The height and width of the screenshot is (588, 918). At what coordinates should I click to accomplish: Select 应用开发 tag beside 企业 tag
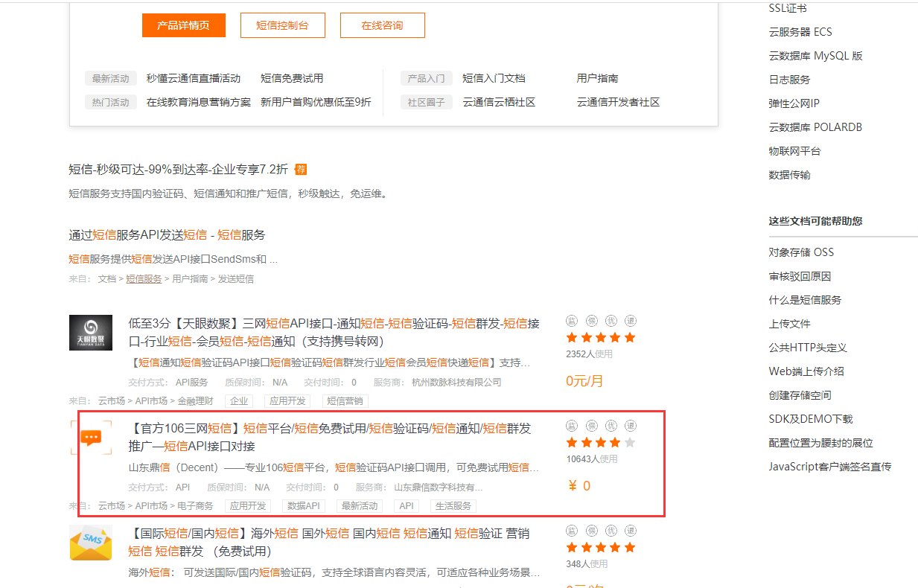click(287, 401)
